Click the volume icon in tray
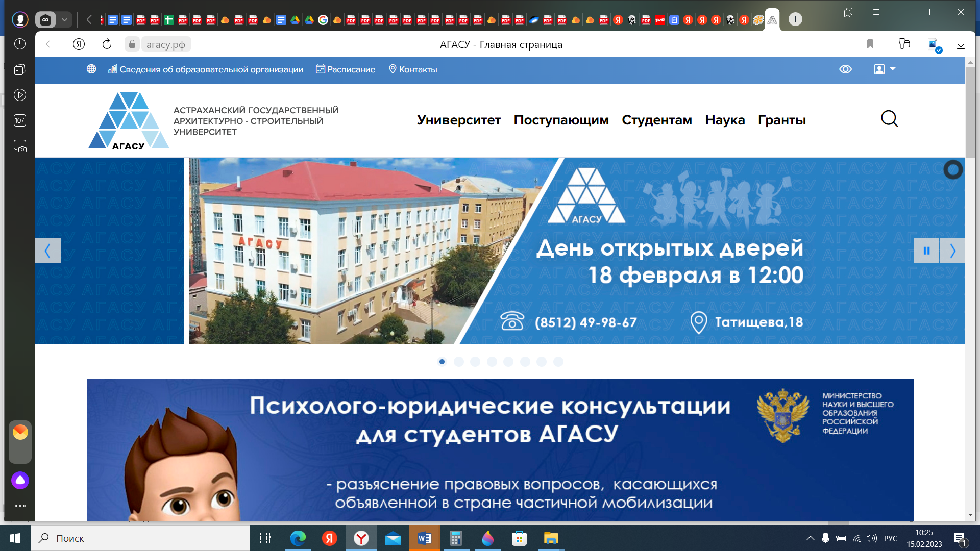This screenshot has height=551, width=980. coord(872,538)
